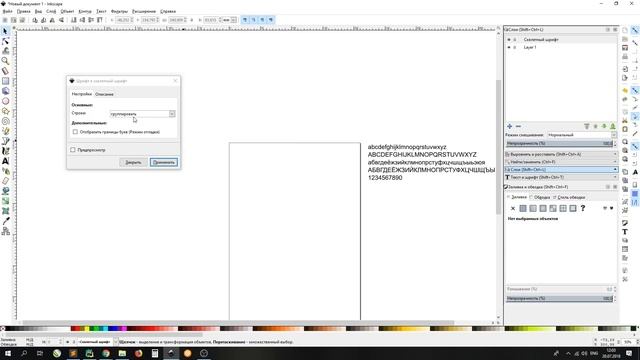Image resolution: width=640 pixels, height=360 pixels.
Task: Select the Calligraphy tool
Action: [x=5, y=151]
